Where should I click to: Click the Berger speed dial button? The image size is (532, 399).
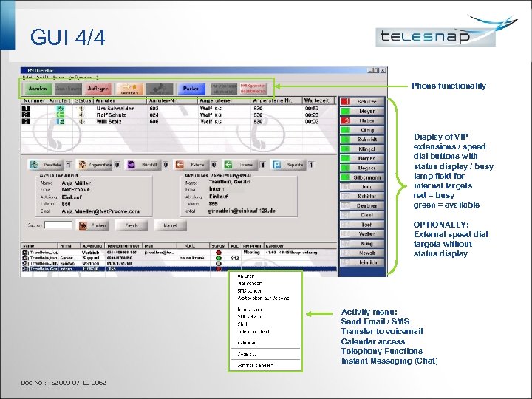point(362,158)
